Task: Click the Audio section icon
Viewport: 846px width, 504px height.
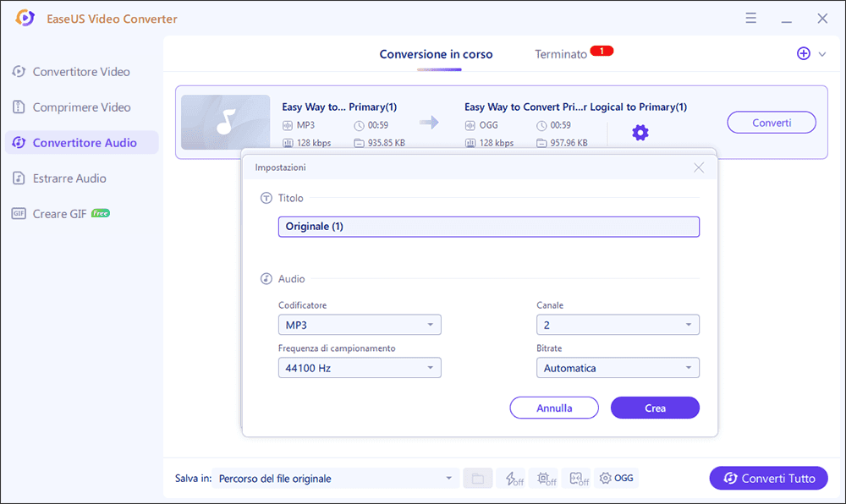Action: pos(266,279)
